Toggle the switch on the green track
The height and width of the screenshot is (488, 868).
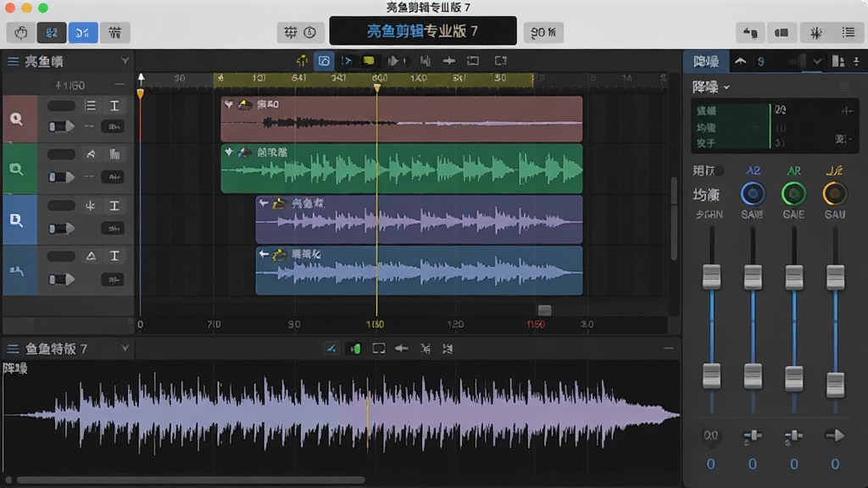click(x=61, y=177)
